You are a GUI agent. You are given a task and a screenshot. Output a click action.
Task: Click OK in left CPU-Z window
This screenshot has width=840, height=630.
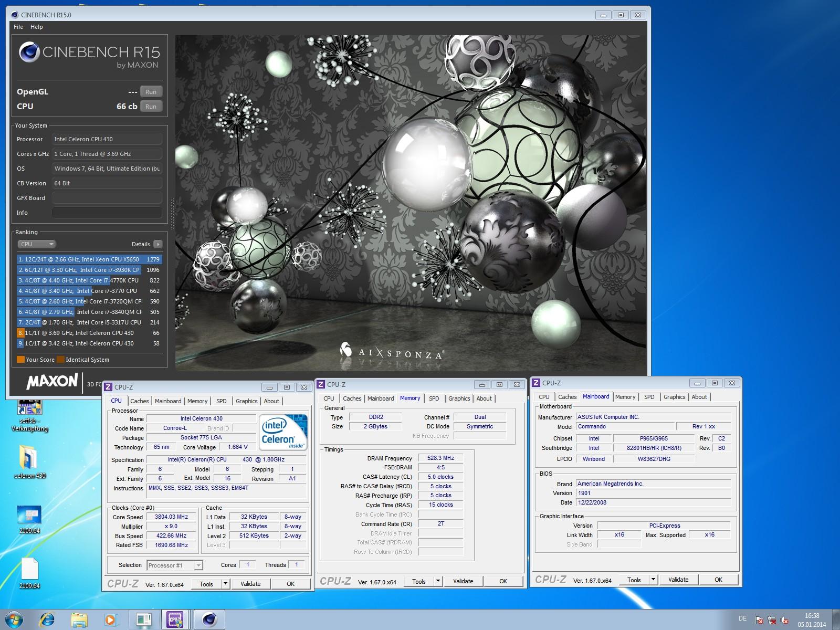[290, 584]
